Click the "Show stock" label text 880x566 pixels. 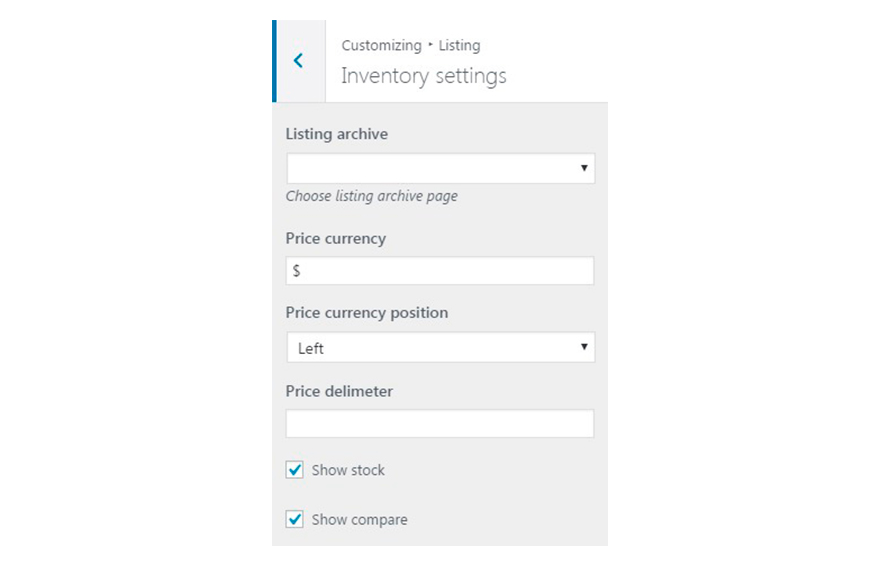(x=348, y=470)
